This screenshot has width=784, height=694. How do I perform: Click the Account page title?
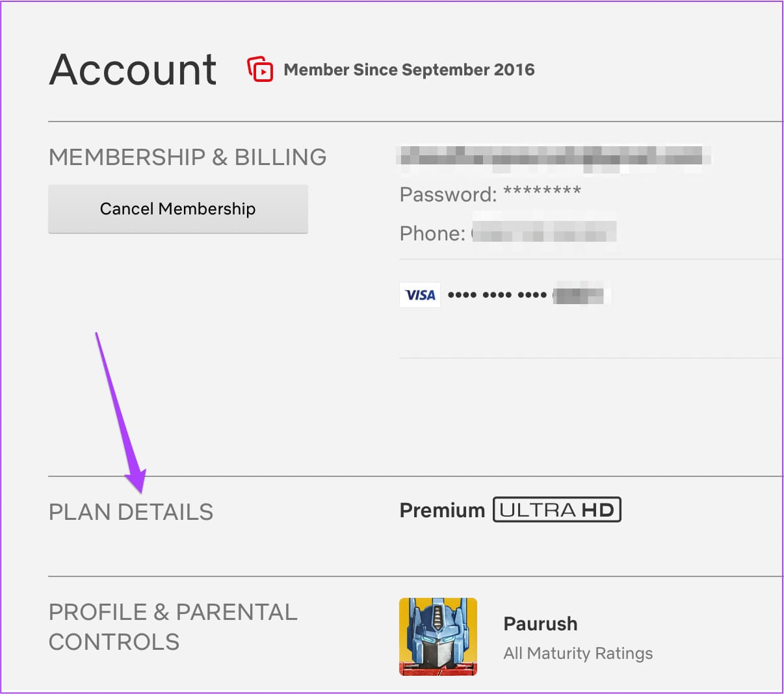133,69
